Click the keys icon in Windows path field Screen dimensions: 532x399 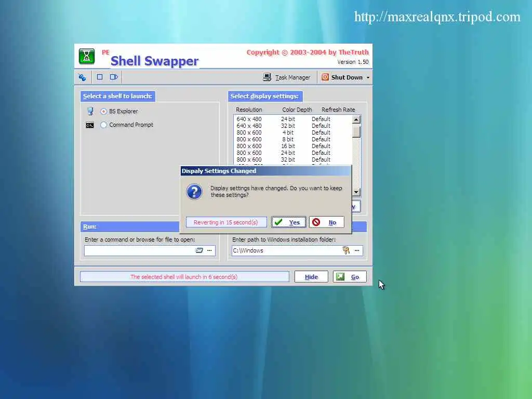coord(346,250)
